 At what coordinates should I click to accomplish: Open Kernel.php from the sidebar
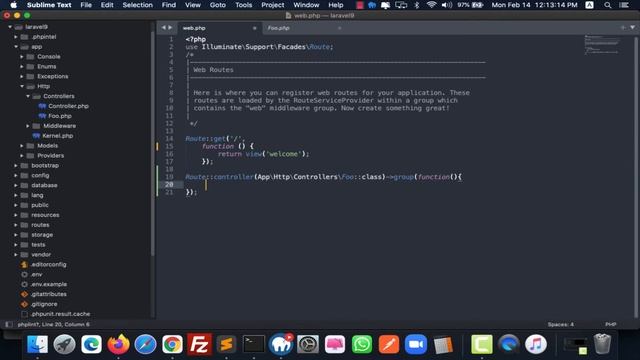[58, 136]
